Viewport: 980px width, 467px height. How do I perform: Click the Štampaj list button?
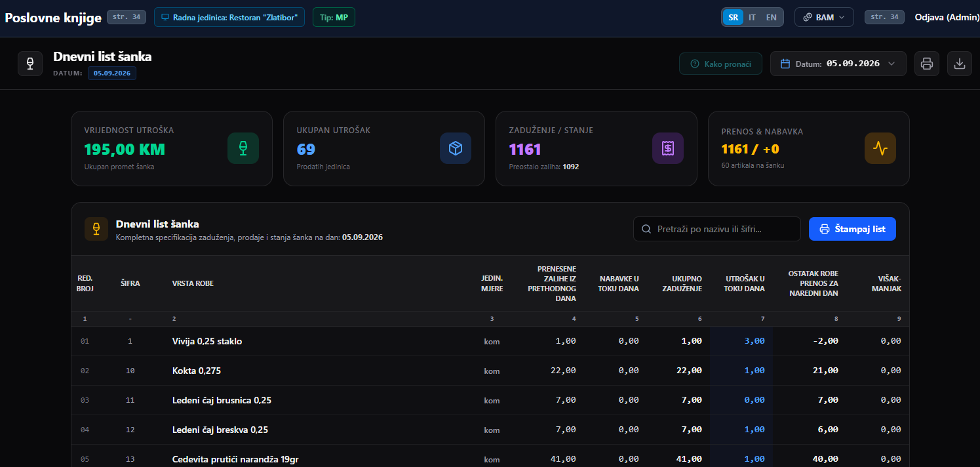[x=852, y=229]
